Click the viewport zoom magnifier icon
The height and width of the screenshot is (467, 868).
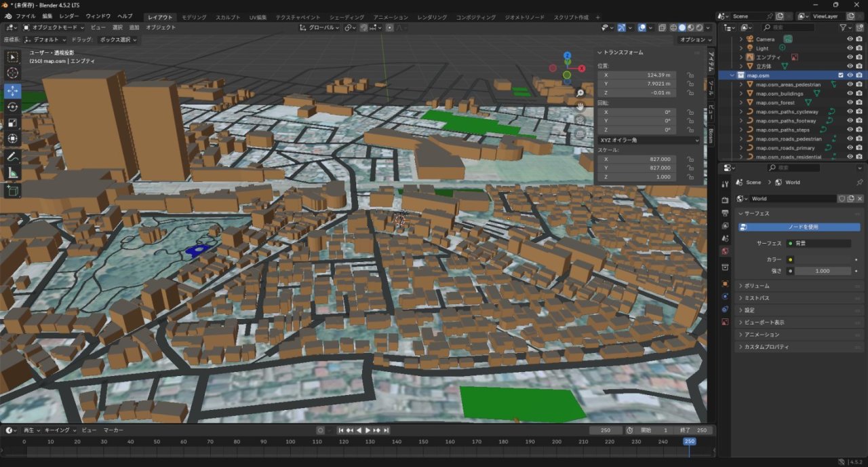(x=580, y=93)
